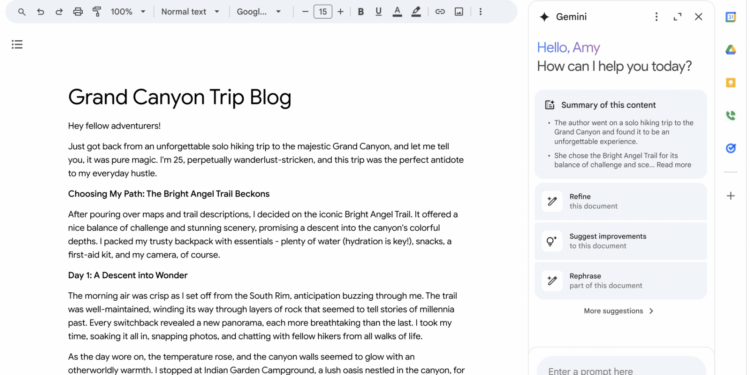This screenshot has width=750, height=375.
Task: Toggle underline formatting
Action: 378,12
